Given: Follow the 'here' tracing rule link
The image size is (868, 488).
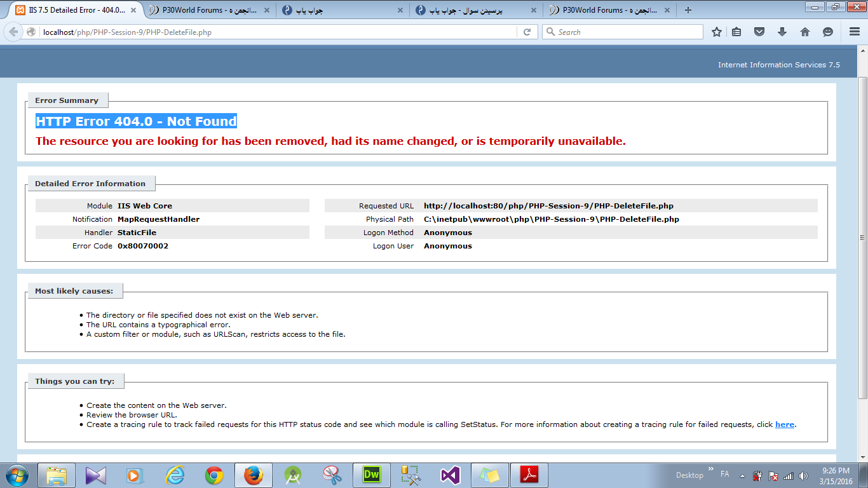Looking at the screenshot, I should click(785, 424).
